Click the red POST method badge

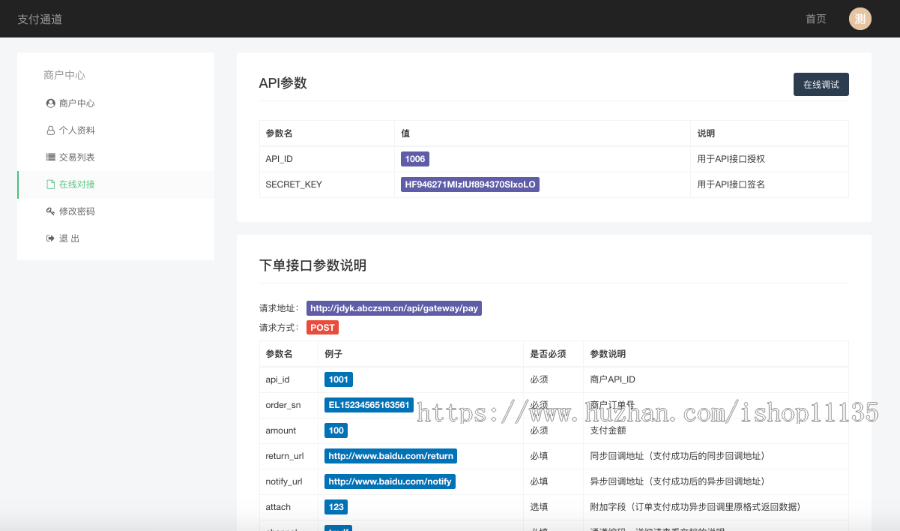[x=322, y=328]
